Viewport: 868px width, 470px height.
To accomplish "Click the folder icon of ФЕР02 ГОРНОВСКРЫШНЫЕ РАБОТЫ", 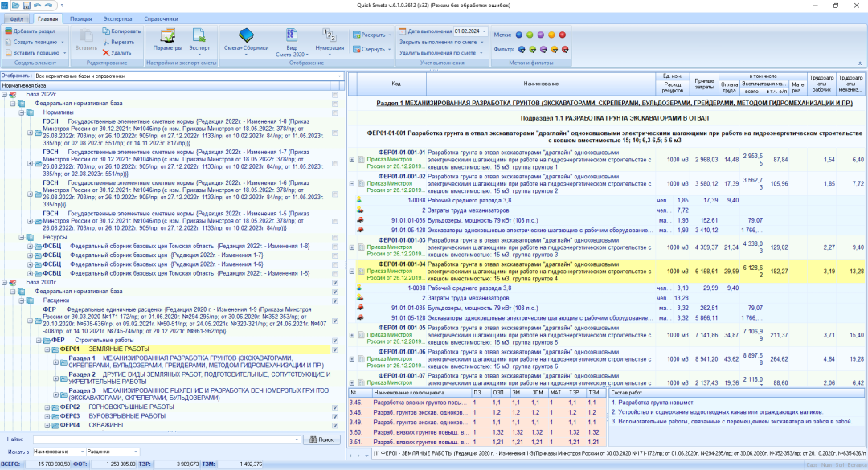I will (x=55, y=407).
